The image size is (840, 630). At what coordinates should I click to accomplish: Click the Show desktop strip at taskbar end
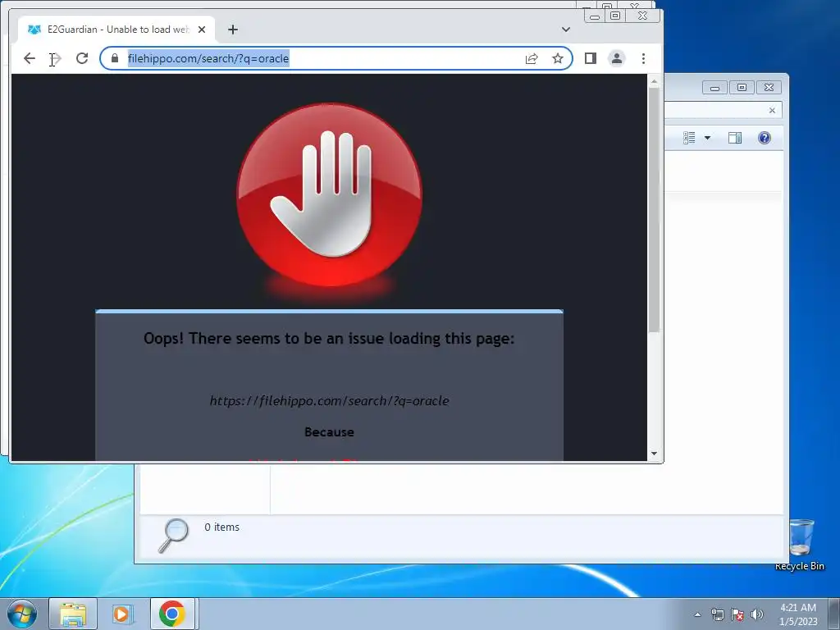pyautogui.click(x=834, y=614)
